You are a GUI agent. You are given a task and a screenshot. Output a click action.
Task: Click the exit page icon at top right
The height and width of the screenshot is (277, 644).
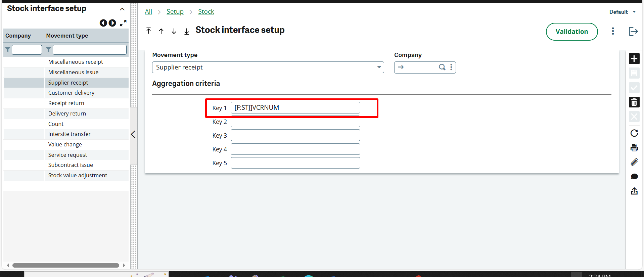coord(633,32)
